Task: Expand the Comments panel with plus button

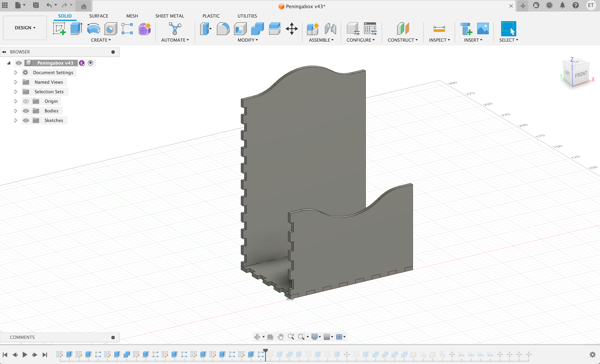Action: tap(113, 337)
